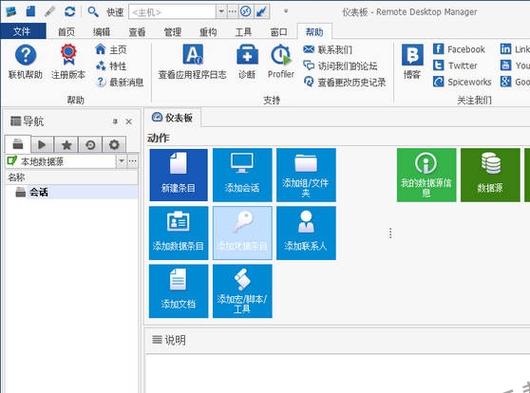This screenshot has width=530, height=393.
Task: Click the 添加组/文件夹 add folder tile
Action: [x=306, y=175]
